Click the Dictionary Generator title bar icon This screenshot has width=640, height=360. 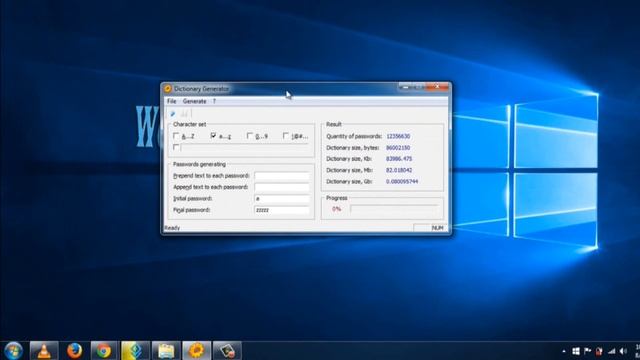coord(167,89)
